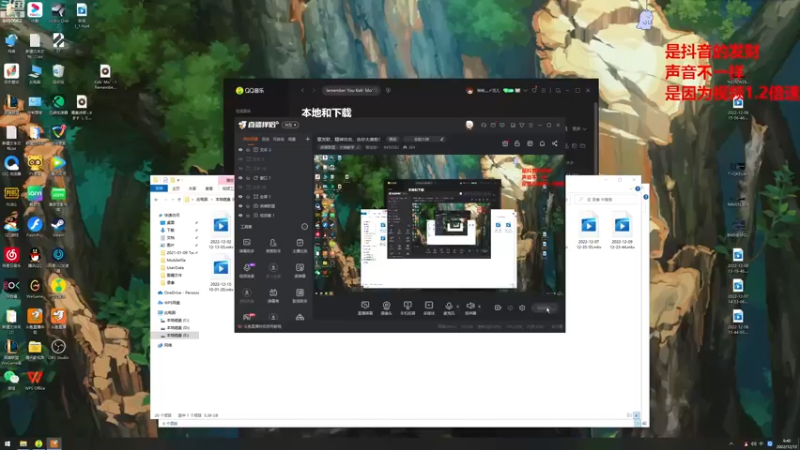Open explorer 主页 ribbon tab
Viewport: 800px width, 450px height.
point(176,188)
